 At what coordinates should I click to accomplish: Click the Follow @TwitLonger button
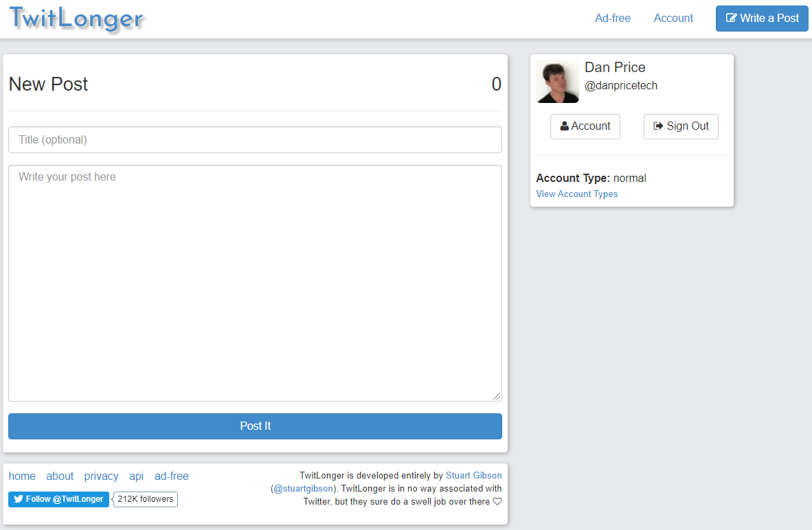click(58, 499)
